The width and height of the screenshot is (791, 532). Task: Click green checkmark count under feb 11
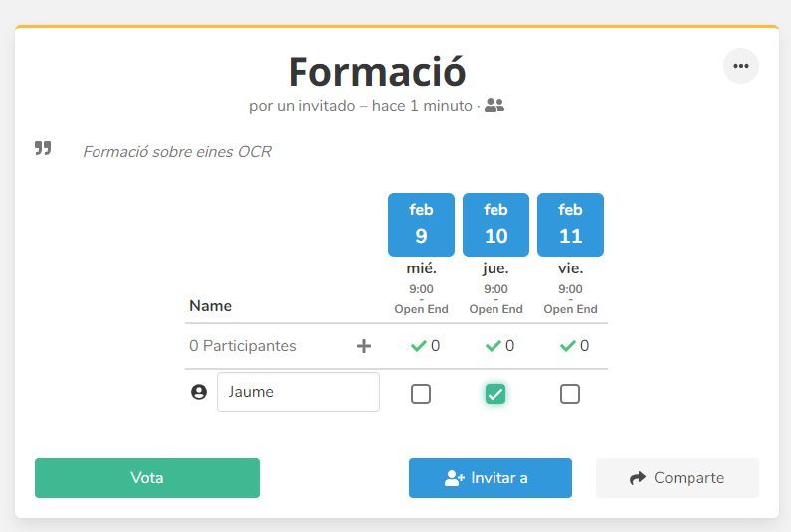click(574, 346)
